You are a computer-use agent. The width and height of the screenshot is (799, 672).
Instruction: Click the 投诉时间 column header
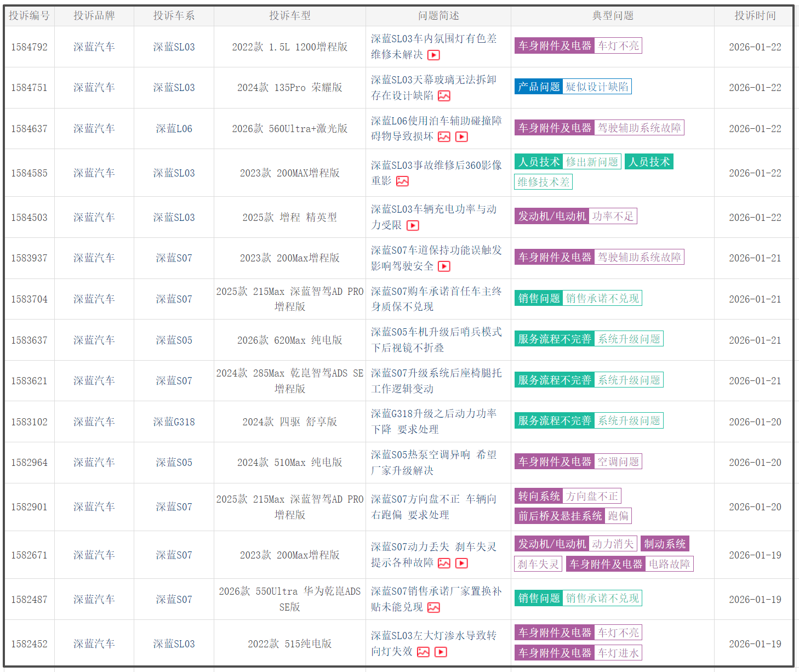(x=755, y=15)
